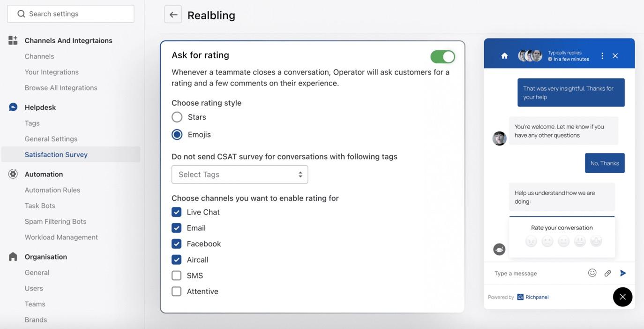Enable rating for SMS channel
The width and height of the screenshot is (644, 329).
coord(177,275)
